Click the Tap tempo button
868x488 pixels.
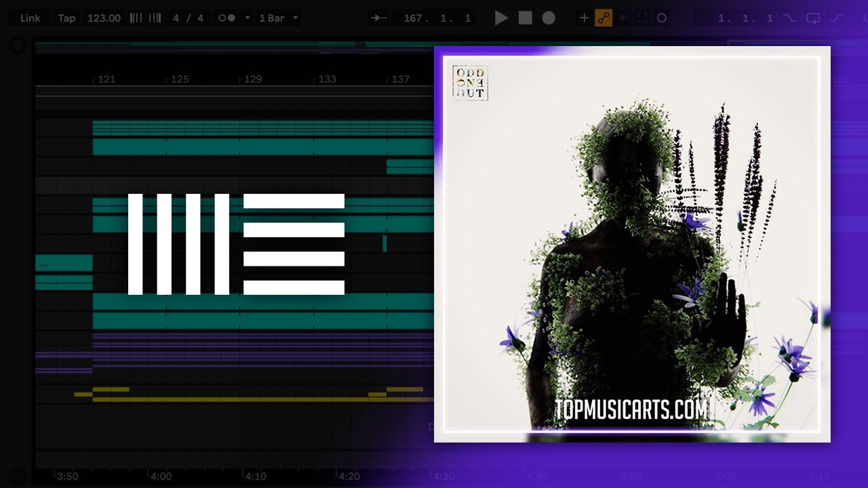pyautogui.click(x=66, y=18)
